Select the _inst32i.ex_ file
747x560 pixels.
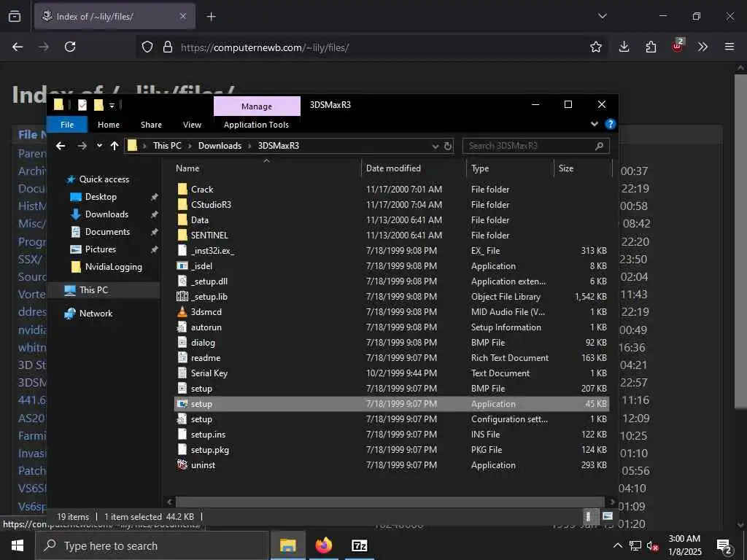(212, 251)
